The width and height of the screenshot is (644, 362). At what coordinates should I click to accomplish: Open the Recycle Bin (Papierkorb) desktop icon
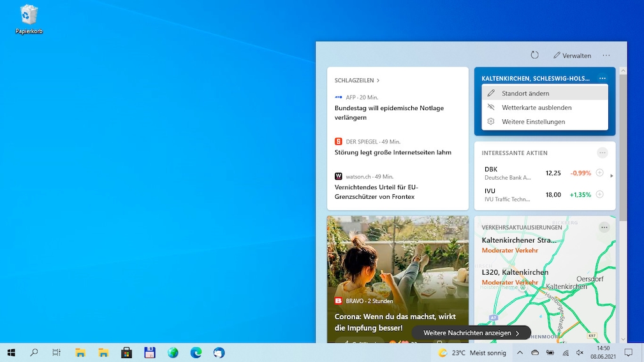[29, 18]
